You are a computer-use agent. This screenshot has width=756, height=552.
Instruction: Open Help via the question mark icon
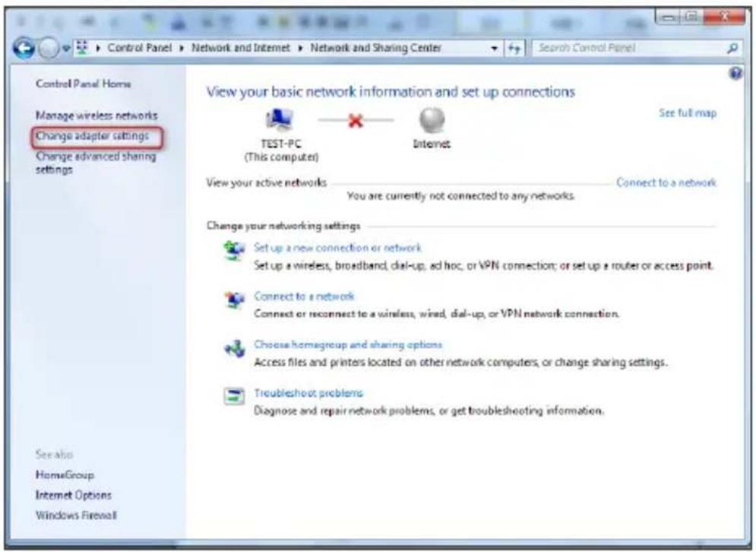click(x=735, y=73)
